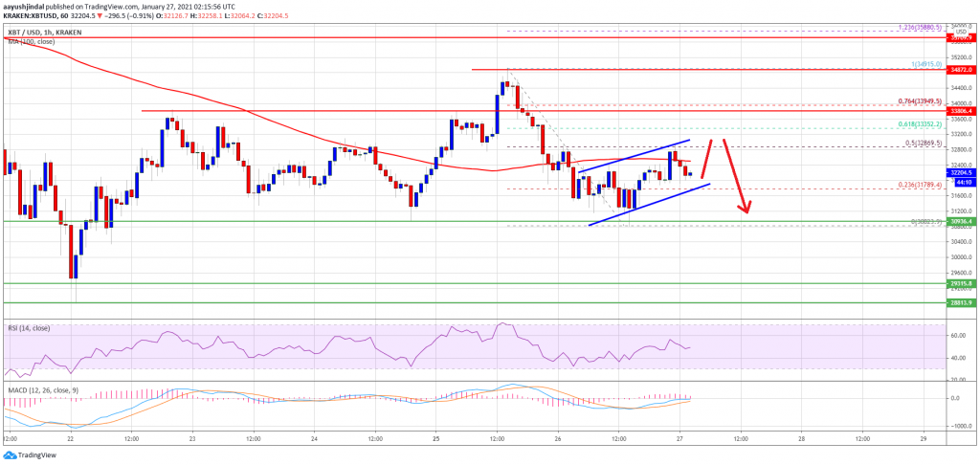
Task: Click the 30000.0 price axis tick
Action: [x=962, y=256]
